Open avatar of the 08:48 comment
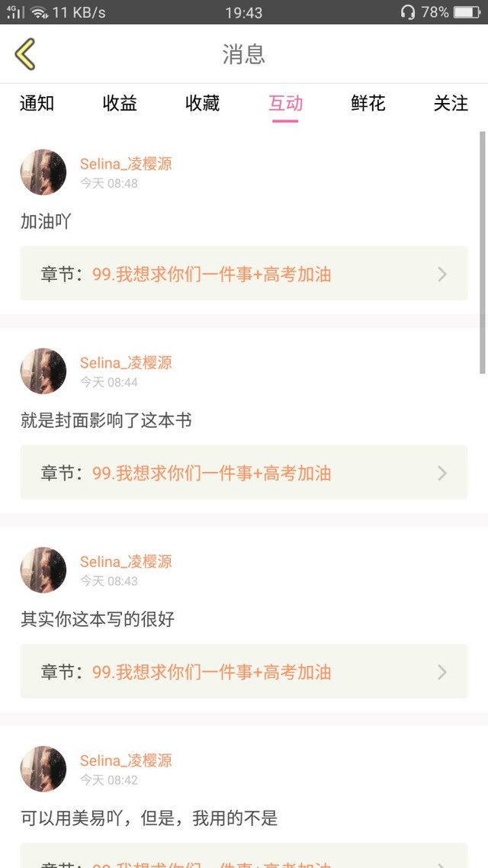Viewport: 488px width, 868px height. pyautogui.click(x=43, y=172)
